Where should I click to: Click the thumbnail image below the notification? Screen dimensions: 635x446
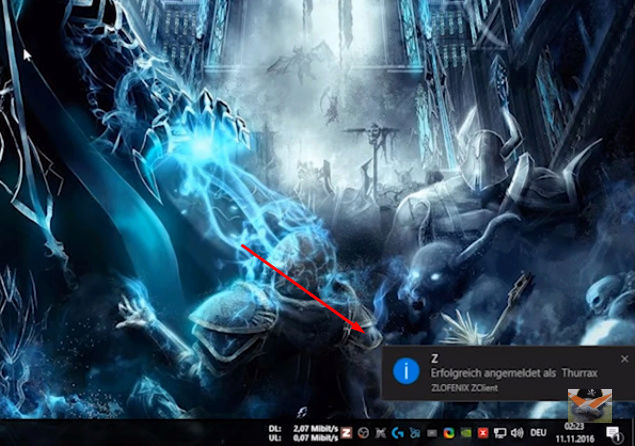(x=590, y=405)
